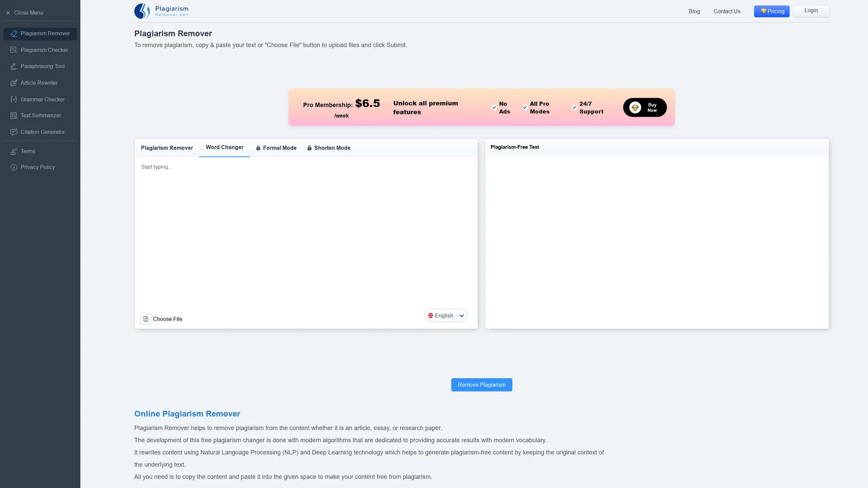Click the Plagiarism-Free Text output area
The height and width of the screenshot is (488, 868).
pyautogui.click(x=656, y=242)
